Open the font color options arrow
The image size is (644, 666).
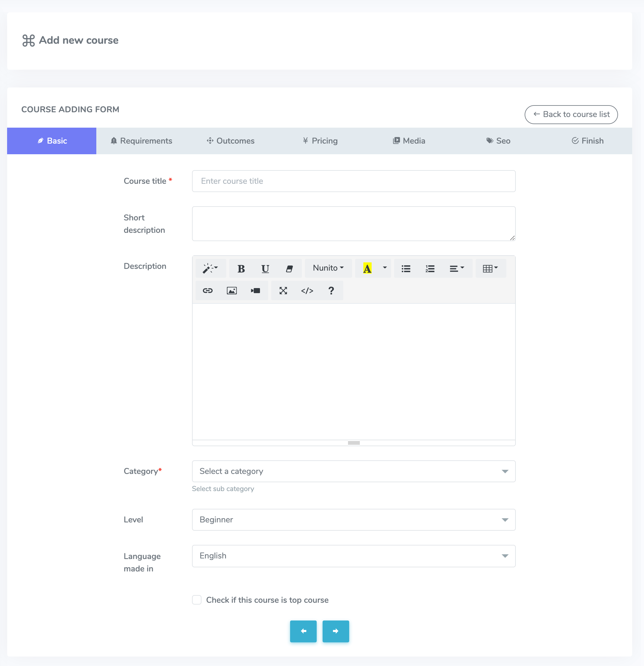pos(385,268)
